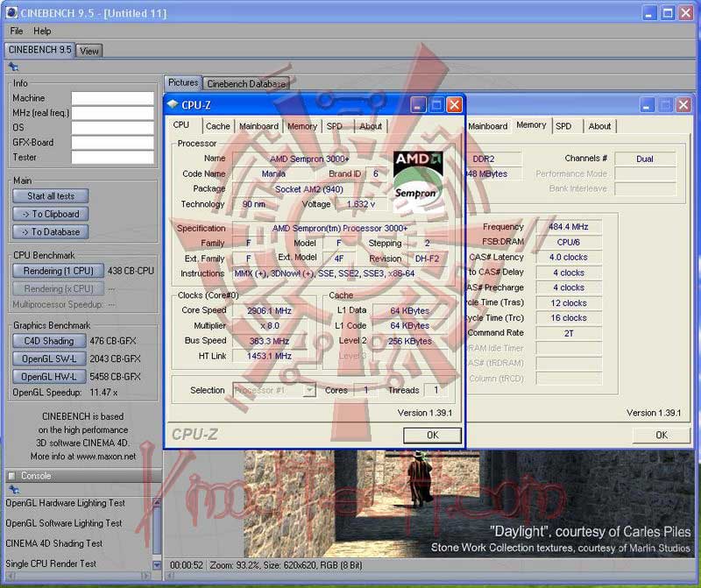Click Start all tests button

[51, 195]
